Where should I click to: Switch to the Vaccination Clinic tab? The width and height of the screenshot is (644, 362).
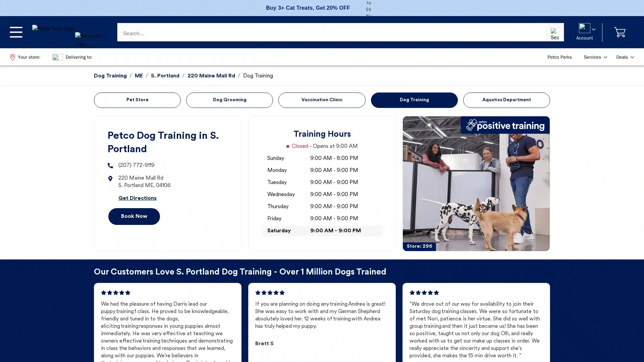(x=322, y=100)
